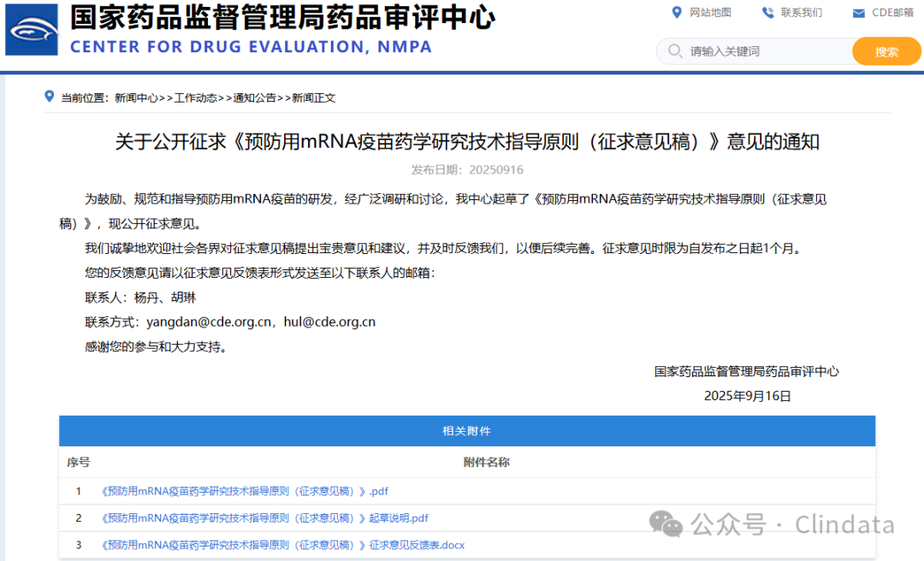Click the email yangdan@cde.org.cn
Image resolution: width=924 pixels, height=561 pixels.
click(209, 322)
